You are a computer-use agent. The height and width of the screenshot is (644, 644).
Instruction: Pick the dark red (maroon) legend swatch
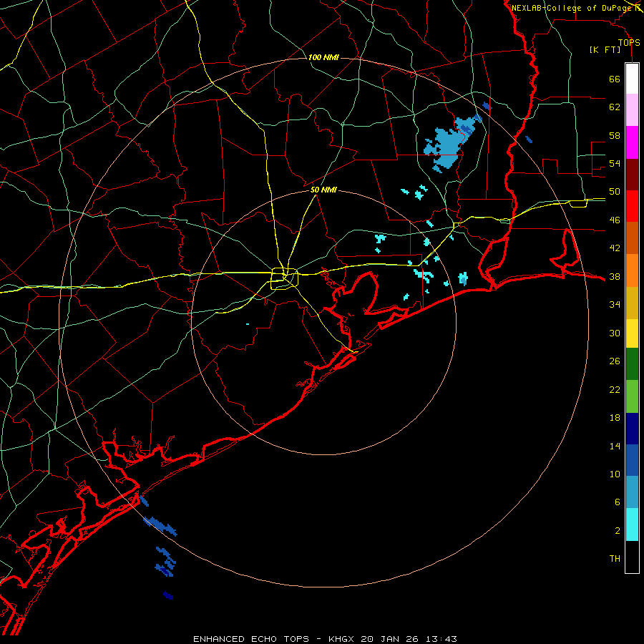pyautogui.click(x=632, y=174)
